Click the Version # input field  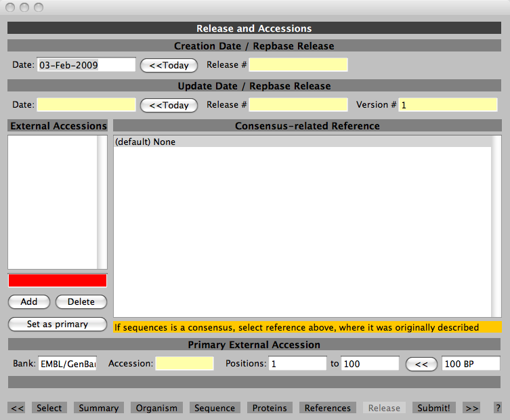tap(448, 105)
